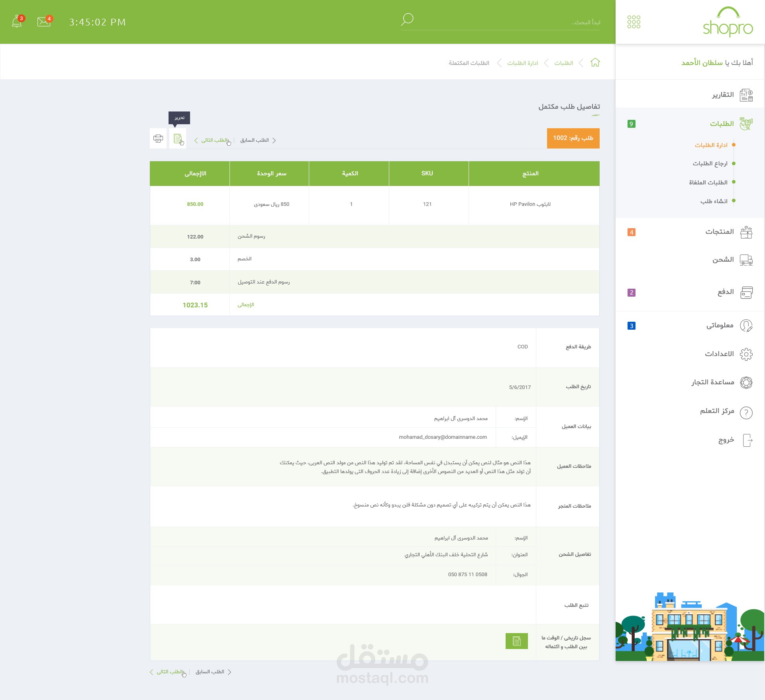Click the print order icon

158,139
